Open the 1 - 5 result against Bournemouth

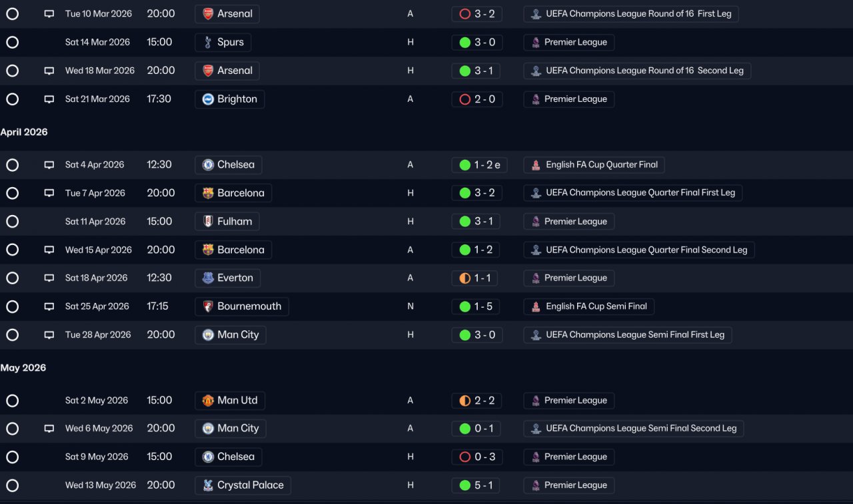tap(477, 306)
